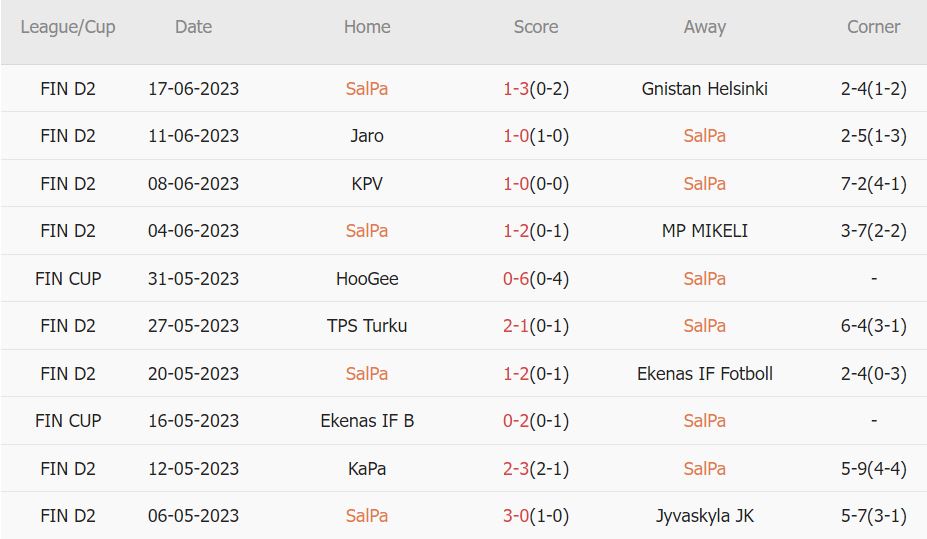Open the Jaro team link
The height and width of the screenshot is (539, 927).
point(367,136)
